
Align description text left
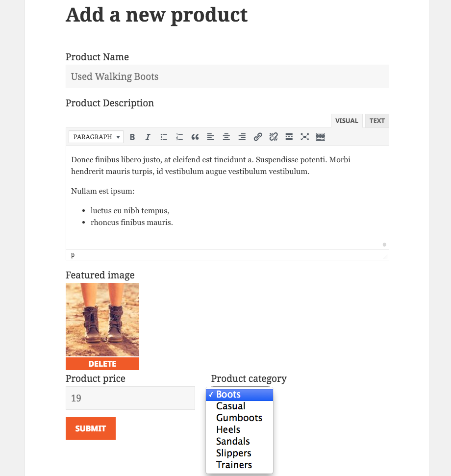pyautogui.click(x=211, y=137)
